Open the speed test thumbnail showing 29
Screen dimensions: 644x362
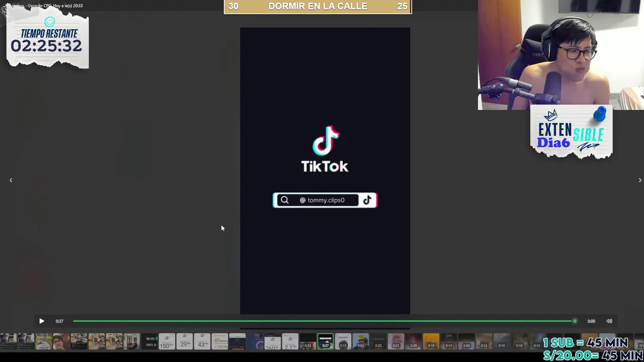(185, 341)
